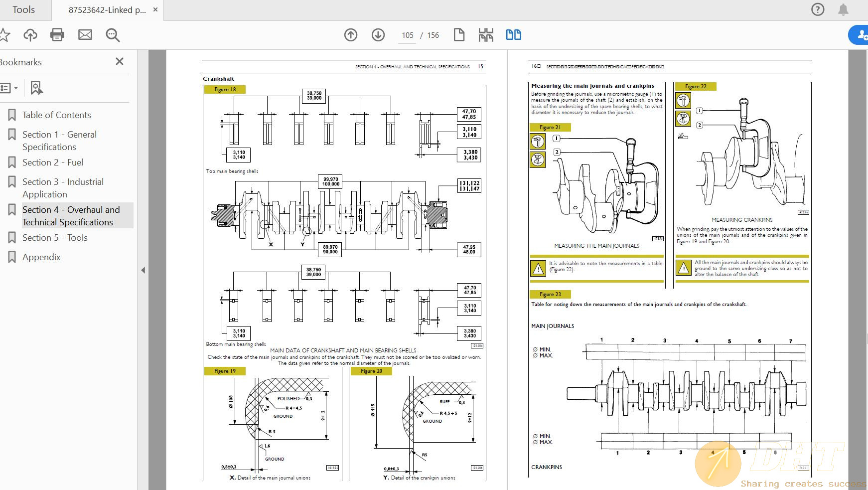This screenshot has height=490, width=868.
Task: Switch to the Tools tab
Action: click(23, 10)
